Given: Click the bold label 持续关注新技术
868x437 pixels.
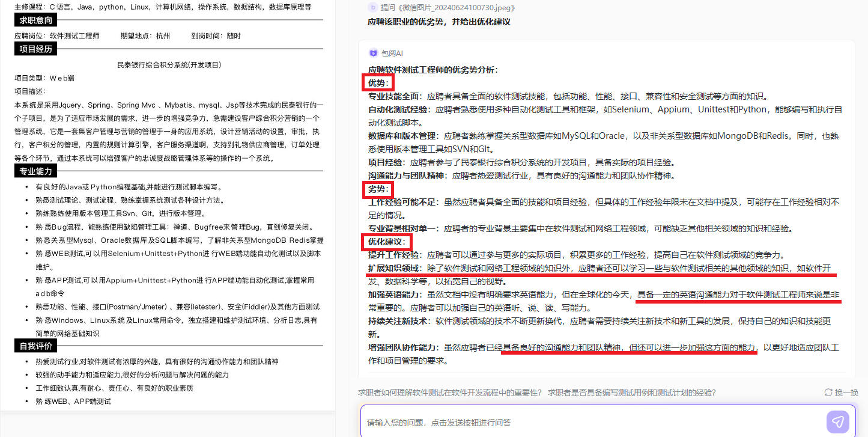Looking at the screenshot, I should tap(399, 321).
